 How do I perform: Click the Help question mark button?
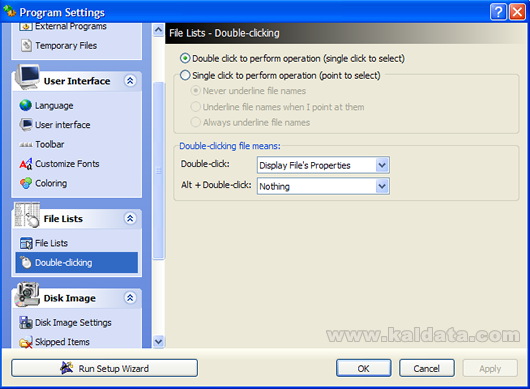498,12
